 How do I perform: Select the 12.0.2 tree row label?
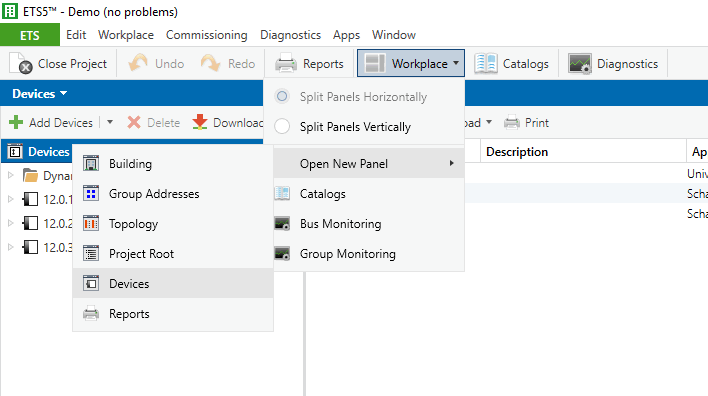pos(58,223)
